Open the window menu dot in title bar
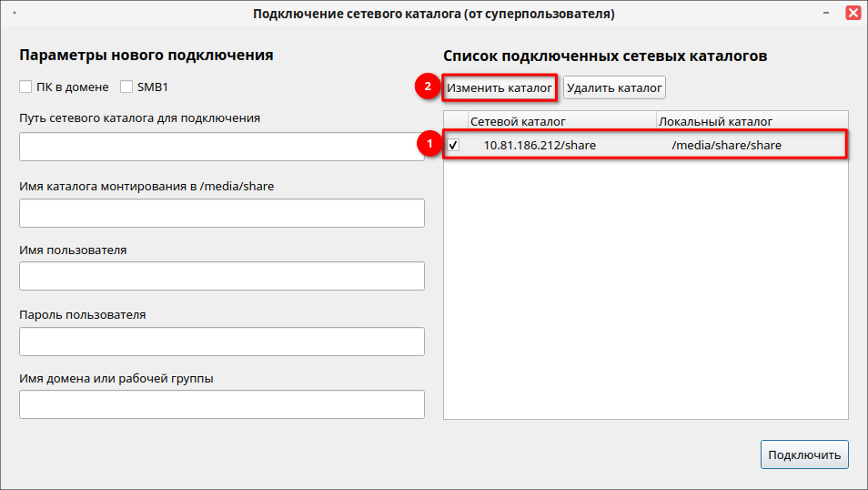868x490 pixels. coord(15,14)
